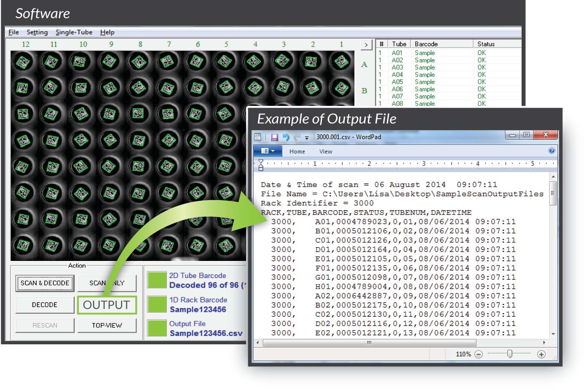Open the Customize Quick Access Toolbar dropdown

click(307, 138)
